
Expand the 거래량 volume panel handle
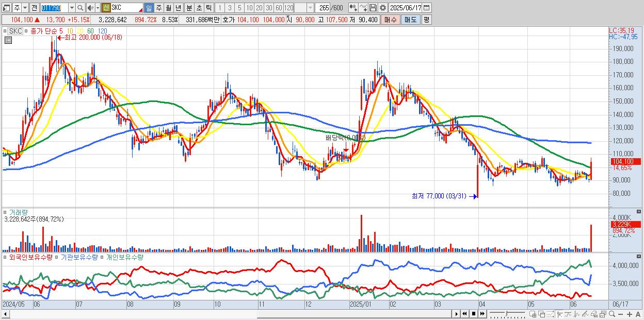pos(6,212)
